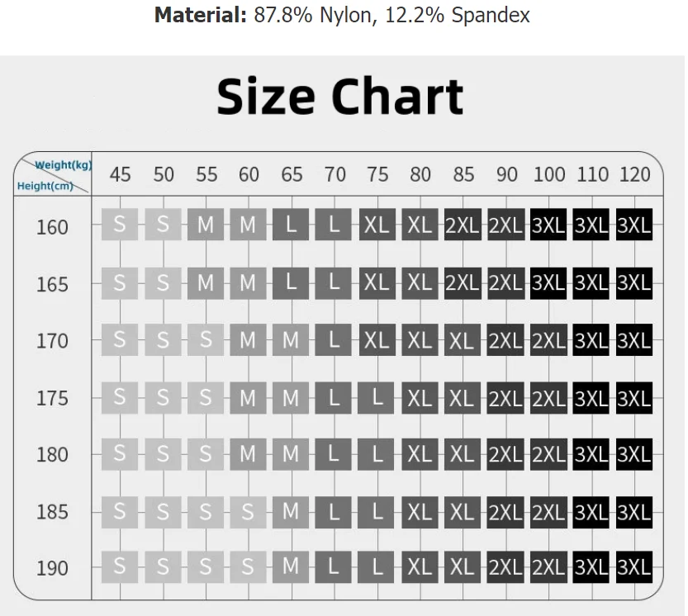Click the Height(cm) header label

tap(45, 187)
